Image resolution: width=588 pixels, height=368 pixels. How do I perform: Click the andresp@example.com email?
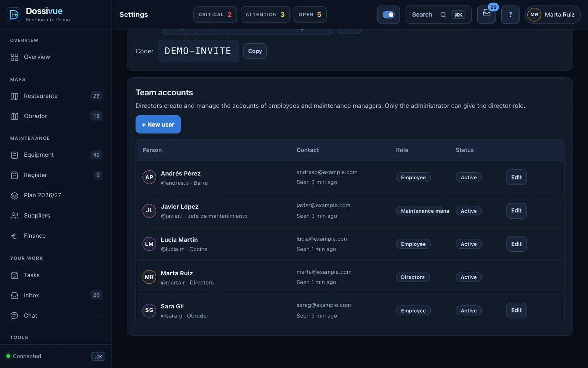(x=327, y=172)
